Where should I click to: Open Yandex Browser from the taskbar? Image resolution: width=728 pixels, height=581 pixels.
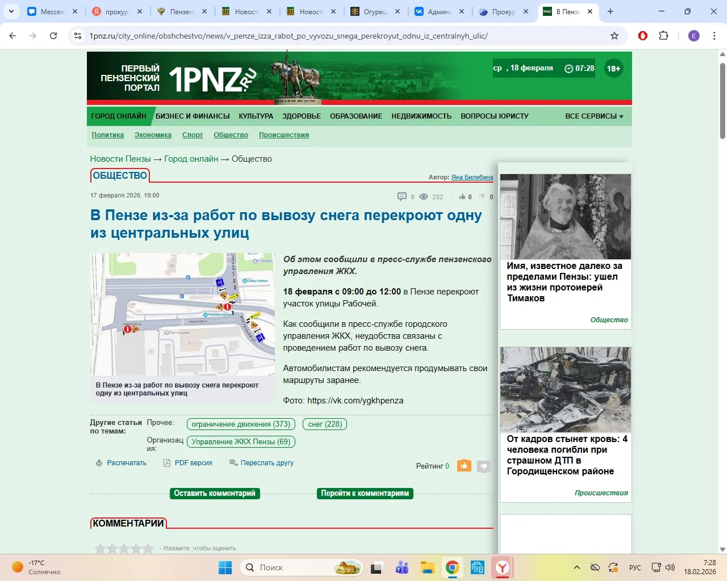click(503, 567)
